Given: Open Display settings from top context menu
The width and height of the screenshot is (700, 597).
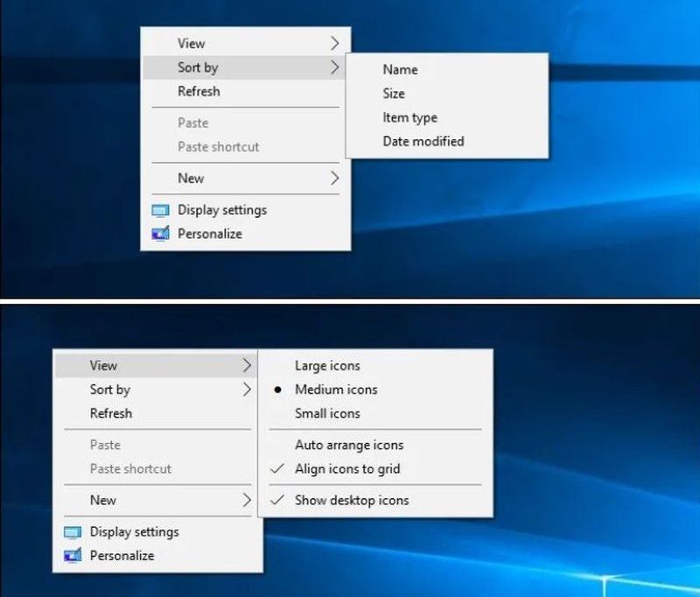Looking at the screenshot, I should (x=246, y=210).
